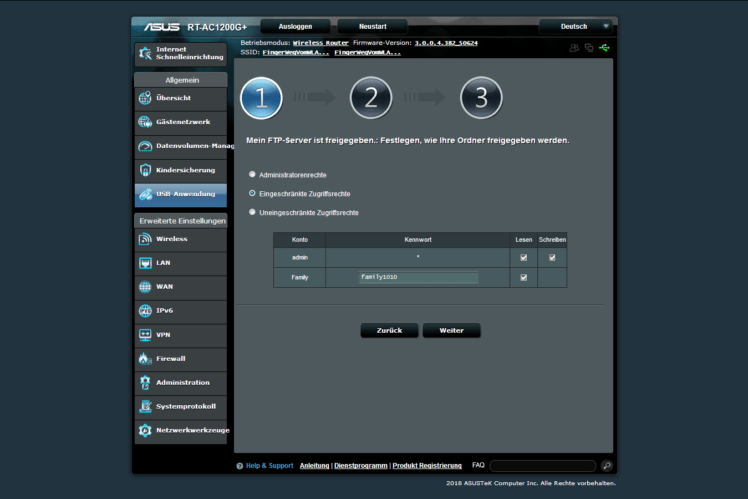The width and height of the screenshot is (748, 499).
Task: Click the 'Family' account name cell
Action: pos(300,277)
